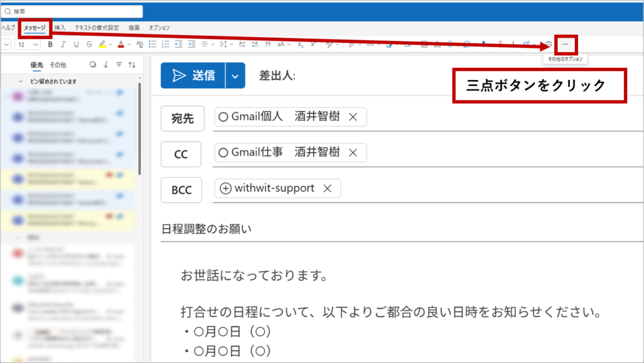Click the subscript icon
Viewport: 644px width, 363px height.
tap(301, 45)
